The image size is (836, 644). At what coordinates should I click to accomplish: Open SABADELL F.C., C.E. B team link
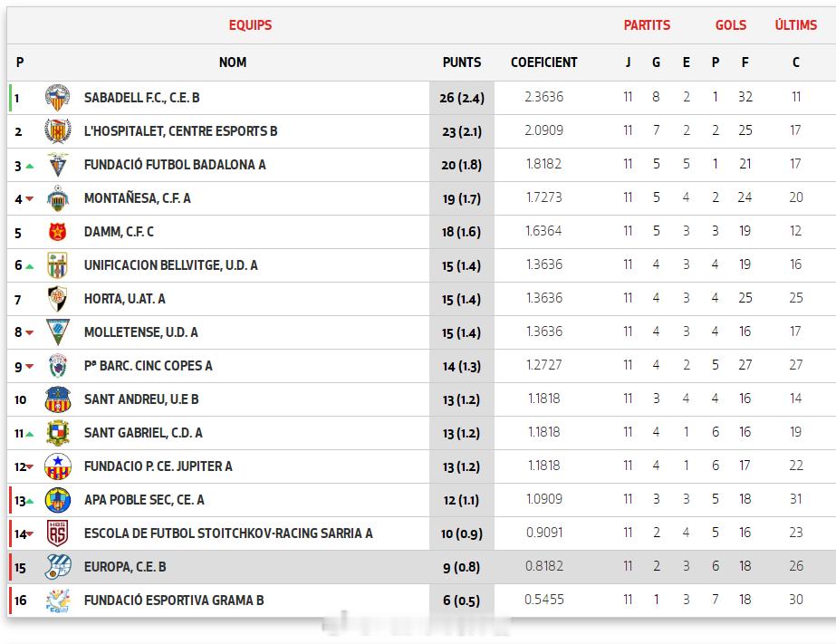coord(142,98)
